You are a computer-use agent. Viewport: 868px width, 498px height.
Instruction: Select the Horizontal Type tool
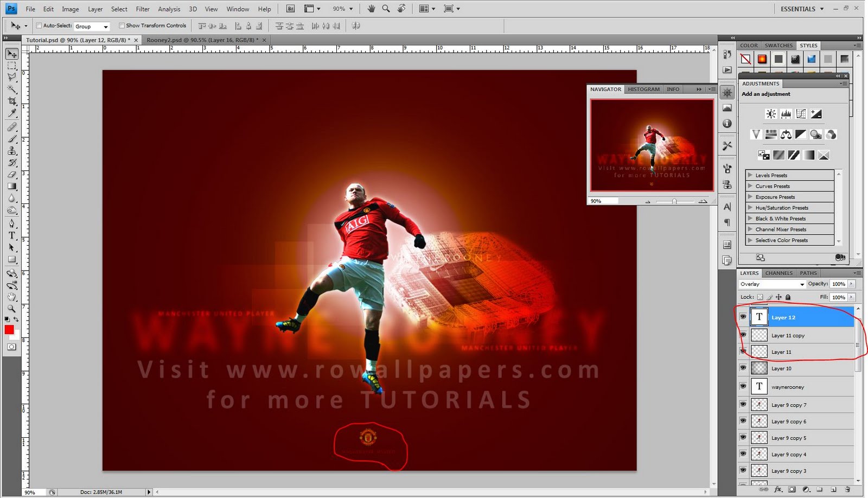coord(12,235)
